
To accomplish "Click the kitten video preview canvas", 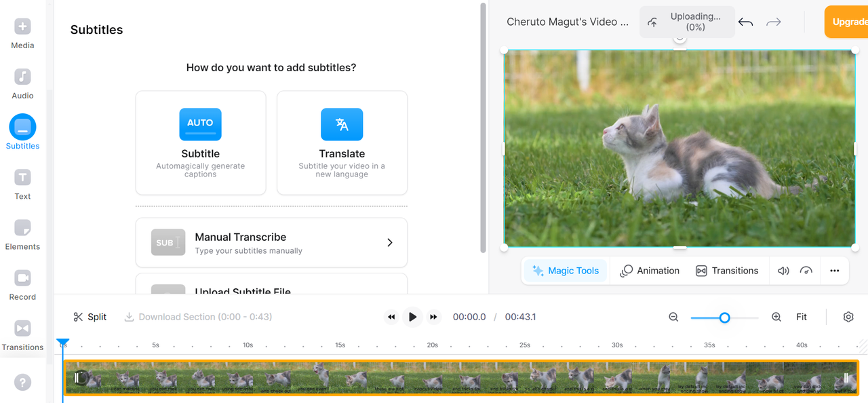I will point(679,149).
